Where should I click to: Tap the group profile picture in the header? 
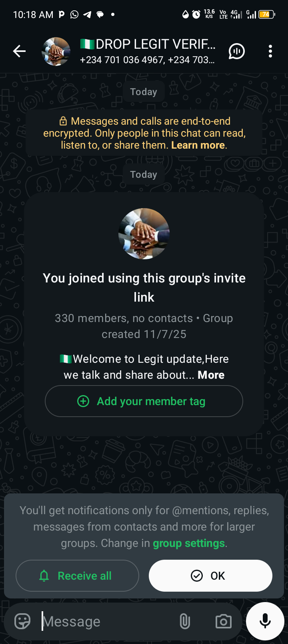(x=56, y=51)
